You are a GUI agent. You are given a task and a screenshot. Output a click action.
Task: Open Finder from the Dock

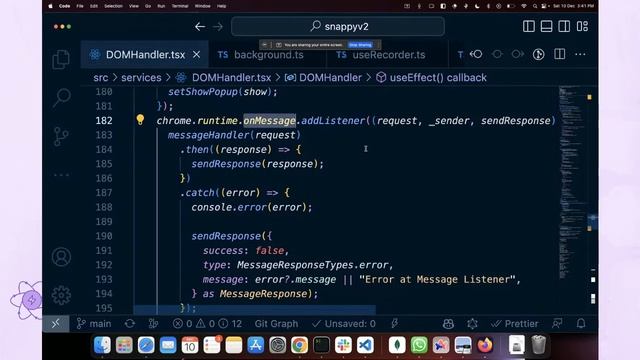[x=102, y=345]
